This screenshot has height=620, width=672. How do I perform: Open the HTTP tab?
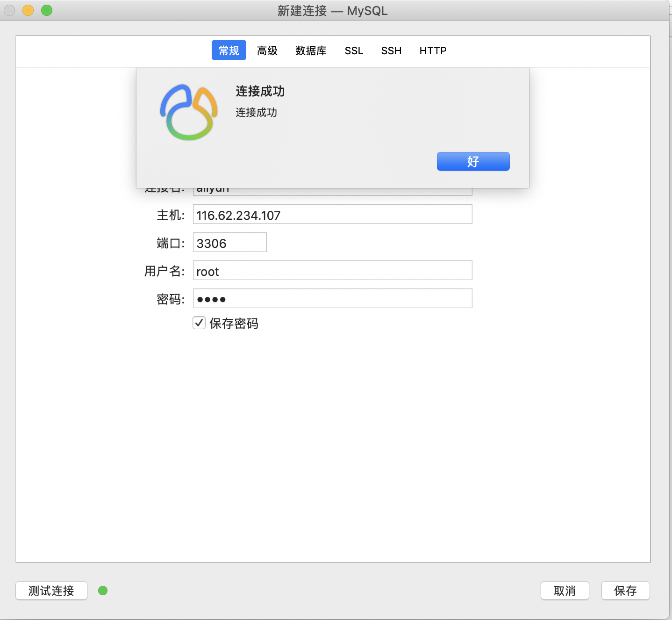[433, 50]
